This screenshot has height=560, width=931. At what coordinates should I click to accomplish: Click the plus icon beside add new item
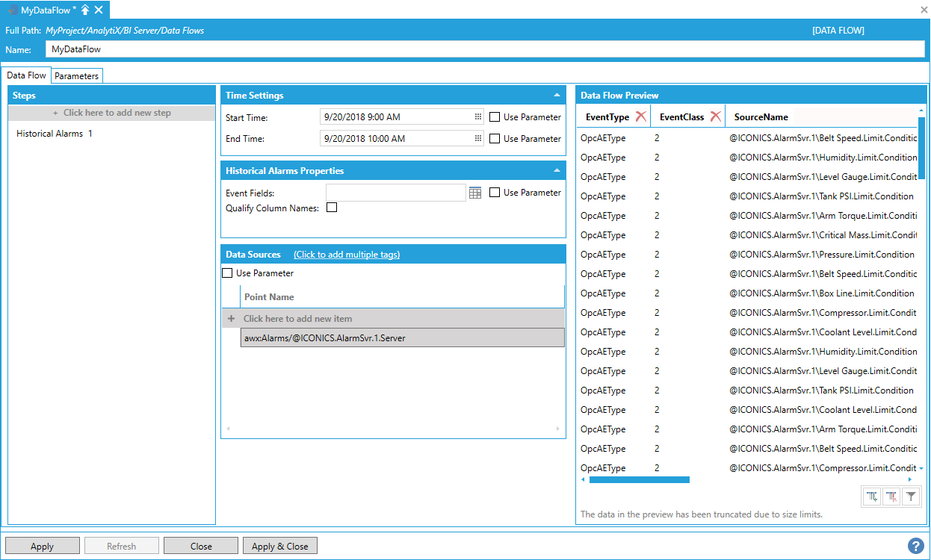click(231, 319)
